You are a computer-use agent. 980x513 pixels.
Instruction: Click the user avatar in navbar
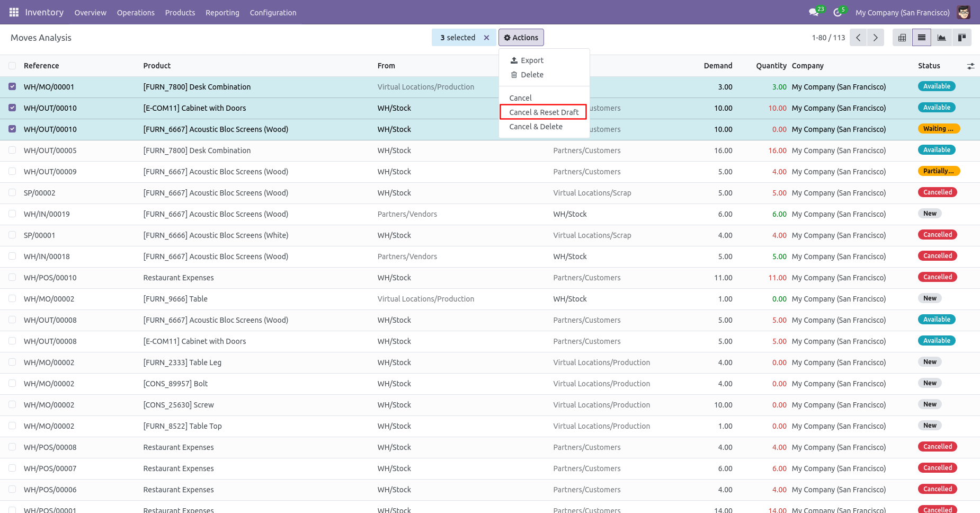964,12
